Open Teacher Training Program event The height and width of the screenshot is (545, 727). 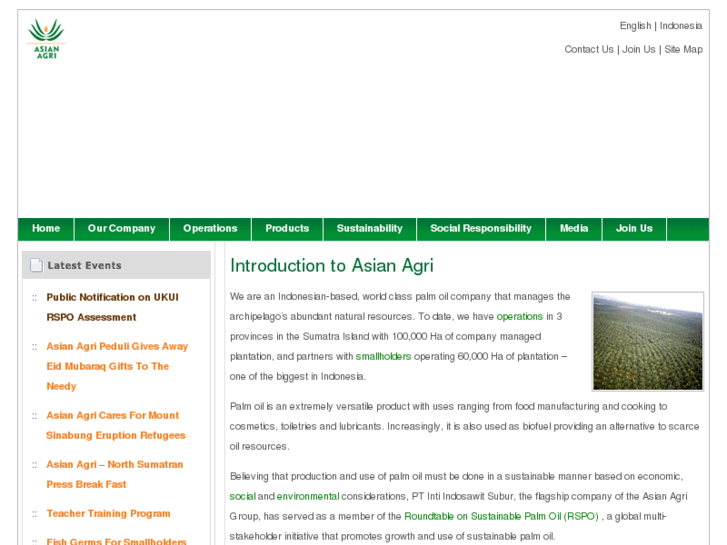click(x=108, y=513)
